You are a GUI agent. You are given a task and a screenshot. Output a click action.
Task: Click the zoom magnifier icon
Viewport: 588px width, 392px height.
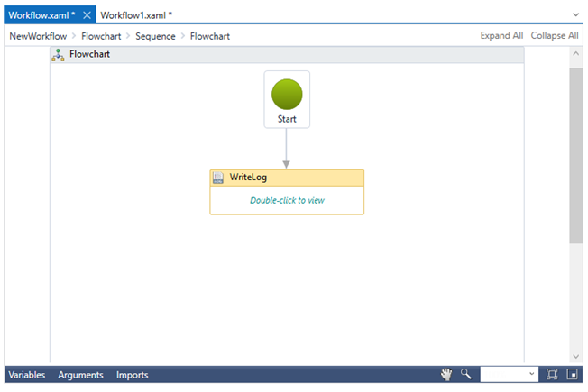pyautogui.click(x=466, y=374)
